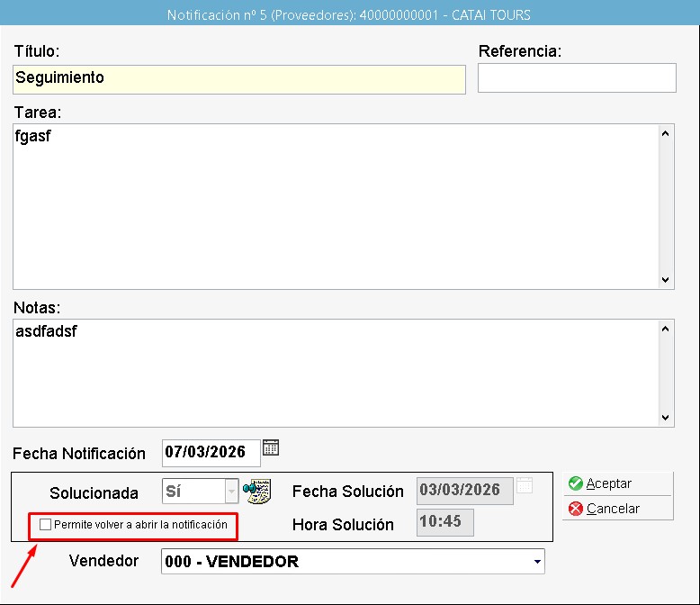Click the Tarea scrollbar up arrow
The height and width of the screenshot is (605, 700).
click(x=665, y=133)
